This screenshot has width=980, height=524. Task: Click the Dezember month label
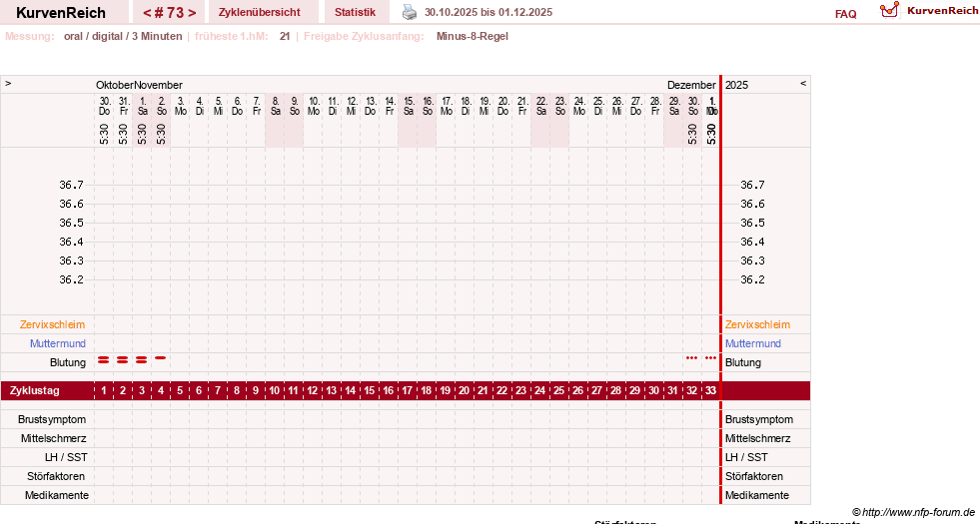click(691, 85)
